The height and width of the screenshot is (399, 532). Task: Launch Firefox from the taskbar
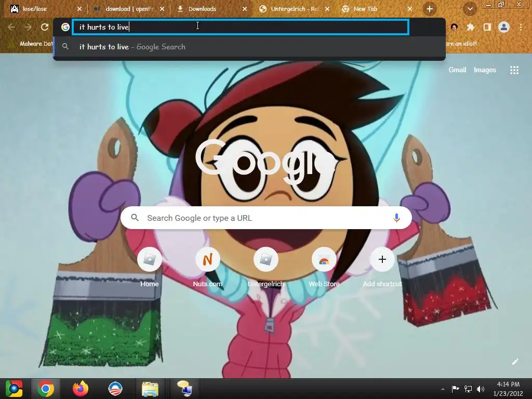pyautogui.click(x=81, y=389)
